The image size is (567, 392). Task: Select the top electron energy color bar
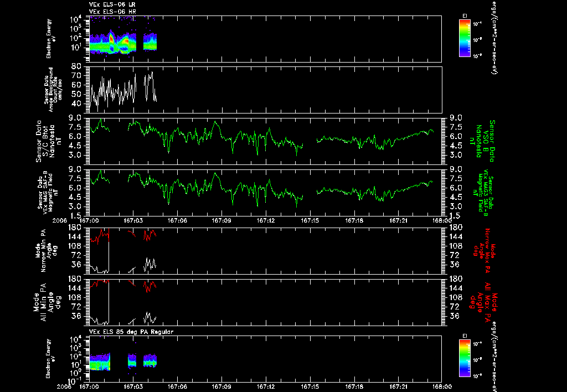(465, 38)
